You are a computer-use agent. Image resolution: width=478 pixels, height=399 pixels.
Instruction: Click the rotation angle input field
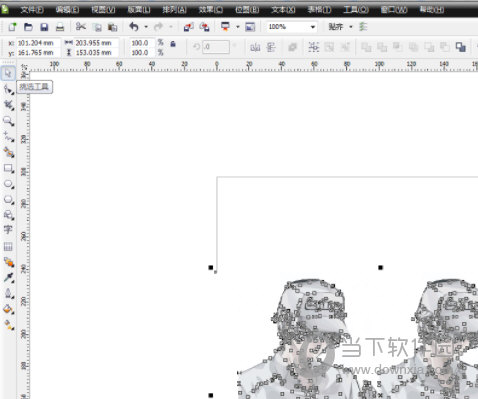(216, 47)
